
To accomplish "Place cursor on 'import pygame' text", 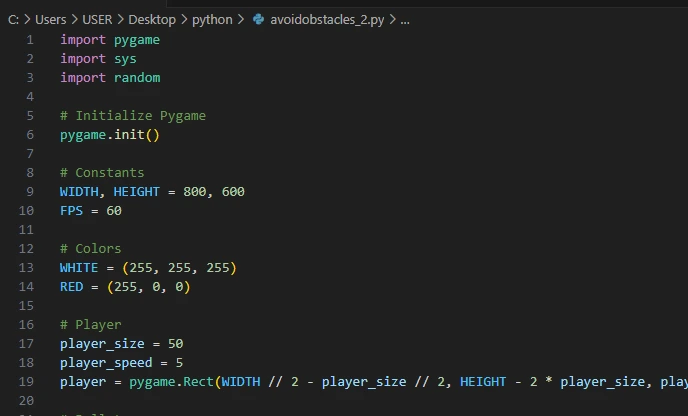I will pyautogui.click(x=110, y=40).
